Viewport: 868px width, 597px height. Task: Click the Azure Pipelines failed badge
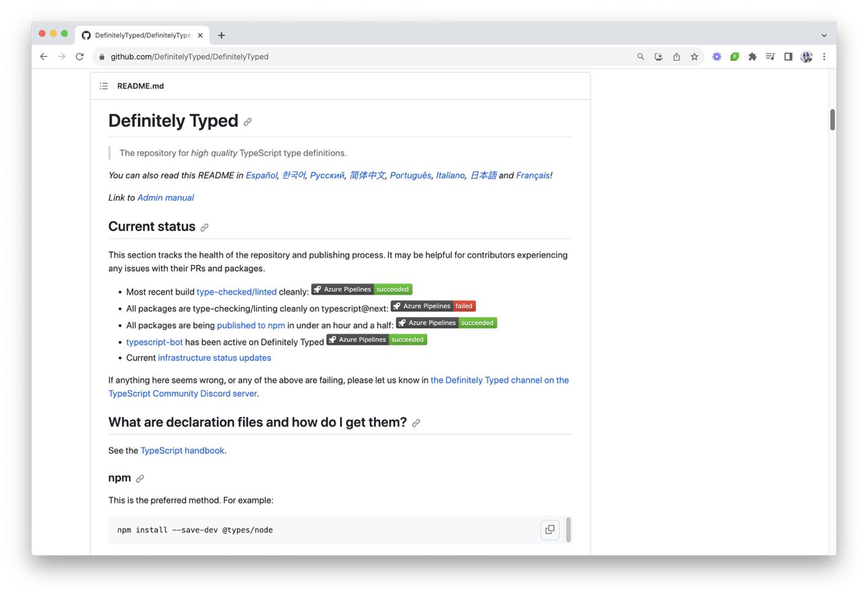[x=433, y=306]
